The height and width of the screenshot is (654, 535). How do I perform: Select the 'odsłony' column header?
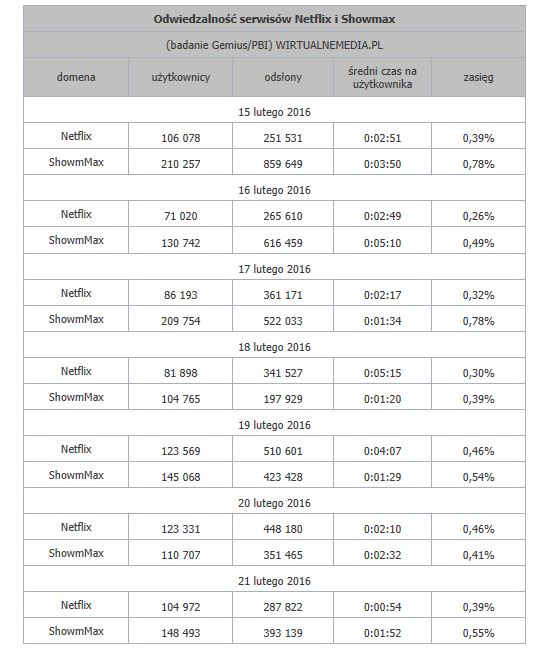coord(283,77)
